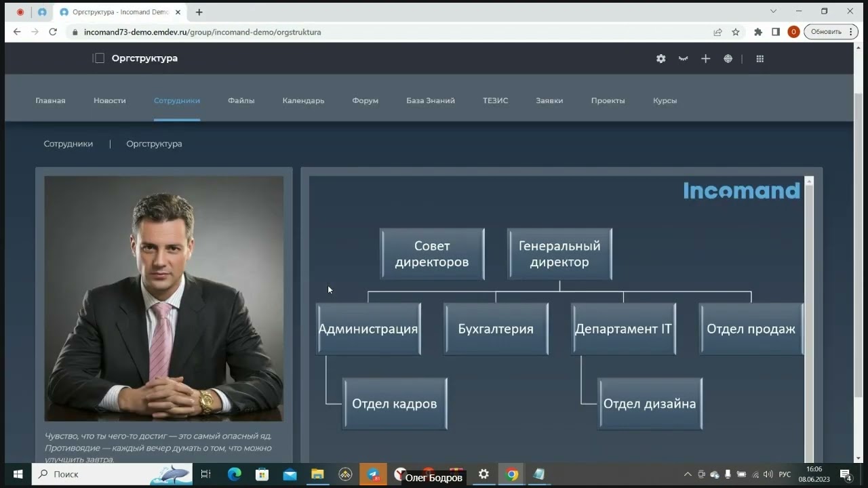Select the Бухгалтерия org box
Image resolution: width=868 pixels, height=488 pixels.
coord(496,329)
